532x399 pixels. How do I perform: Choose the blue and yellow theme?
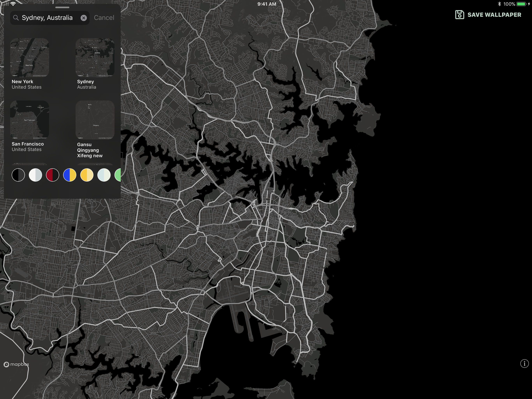(70, 175)
